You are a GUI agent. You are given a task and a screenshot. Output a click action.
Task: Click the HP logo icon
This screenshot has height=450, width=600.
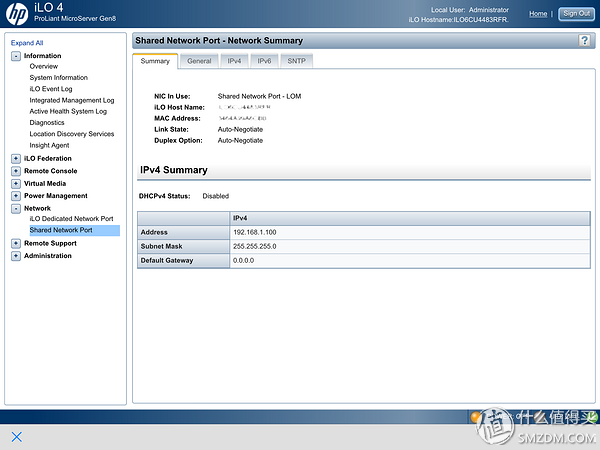(x=17, y=14)
